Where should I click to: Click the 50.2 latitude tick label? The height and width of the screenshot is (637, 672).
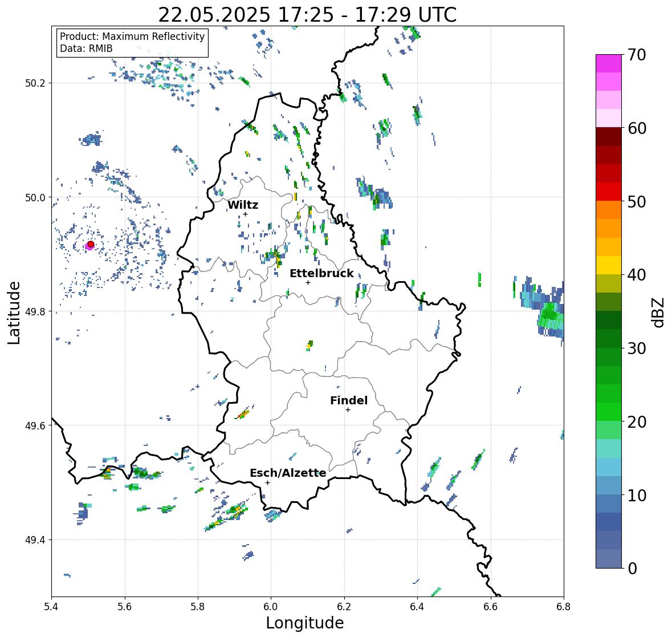point(35,83)
